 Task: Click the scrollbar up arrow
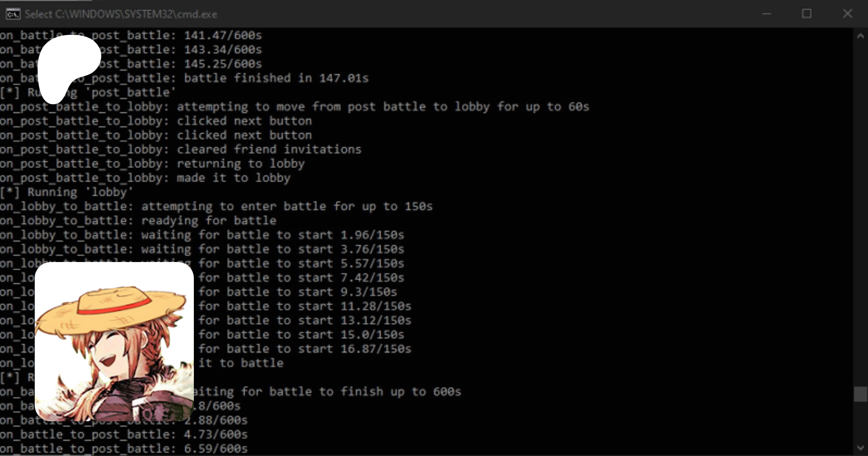tap(860, 36)
